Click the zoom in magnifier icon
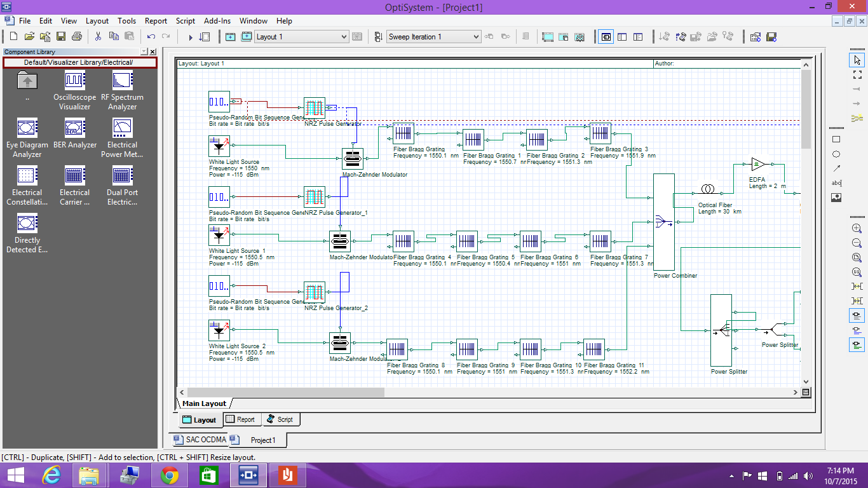 coord(857,228)
